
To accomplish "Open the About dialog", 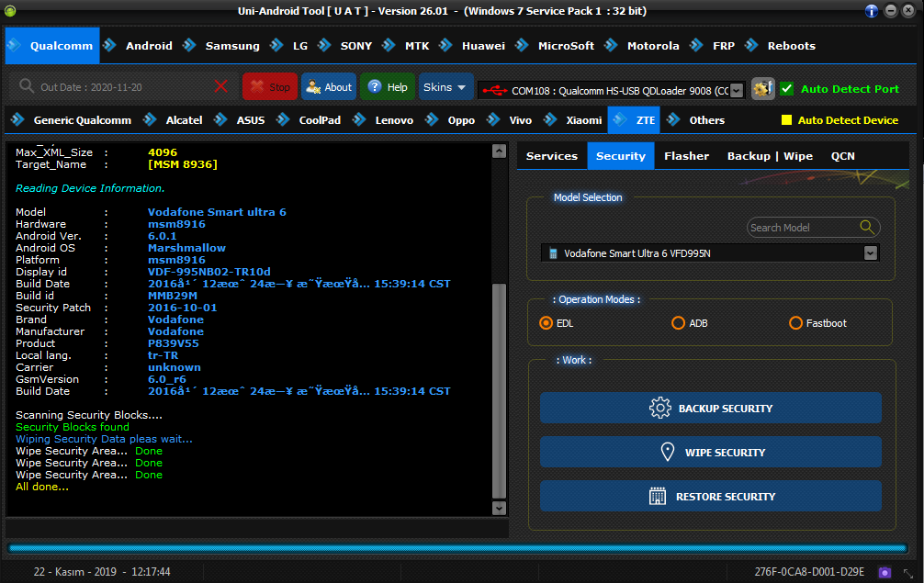I will pos(329,87).
